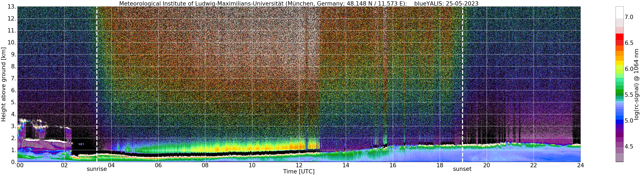Image resolution: width=644 pixels, height=176 pixels.
Task: Click the 'sunset' label below the axis
Action: pos(462,169)
